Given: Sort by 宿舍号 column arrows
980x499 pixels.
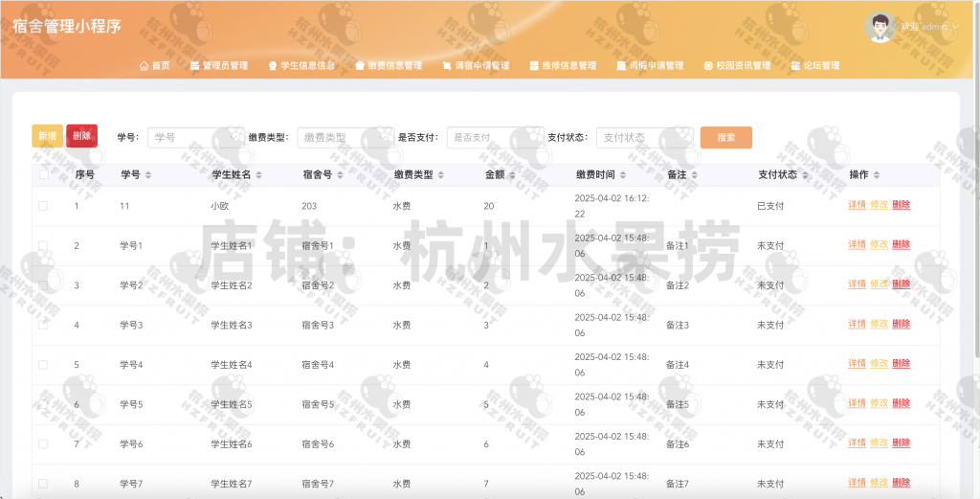Looking at the screenshot, I should (x=340, y=175).
